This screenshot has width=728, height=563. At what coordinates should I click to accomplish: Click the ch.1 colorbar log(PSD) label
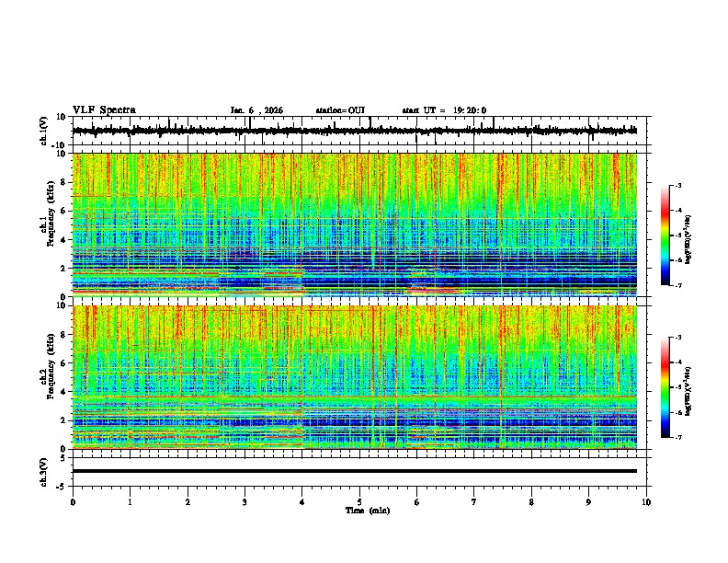click(x=688, y=239)
